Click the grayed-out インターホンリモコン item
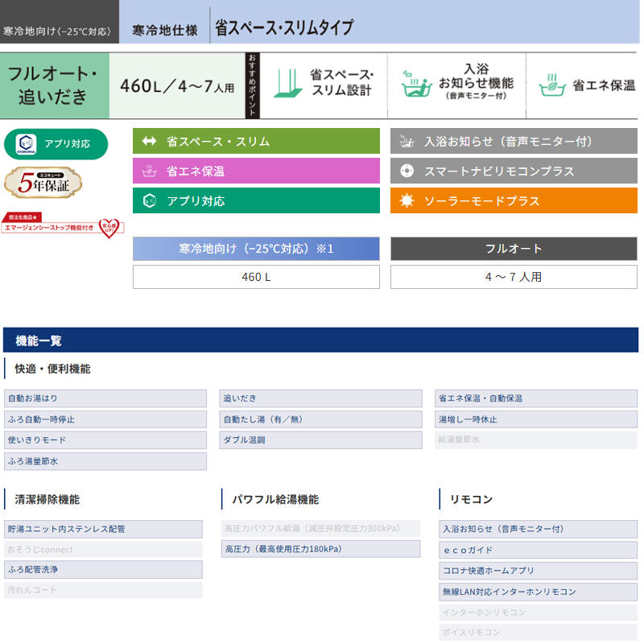644x644 pixels. click(x=538, y=613)
